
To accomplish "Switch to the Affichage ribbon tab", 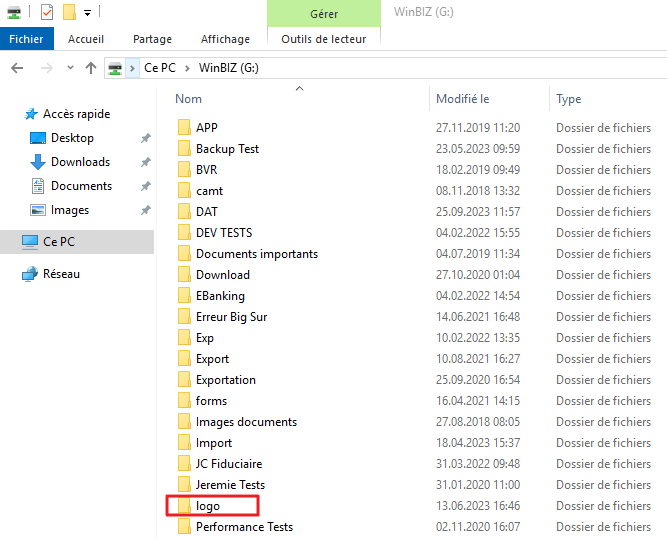I will pos(225,39).
